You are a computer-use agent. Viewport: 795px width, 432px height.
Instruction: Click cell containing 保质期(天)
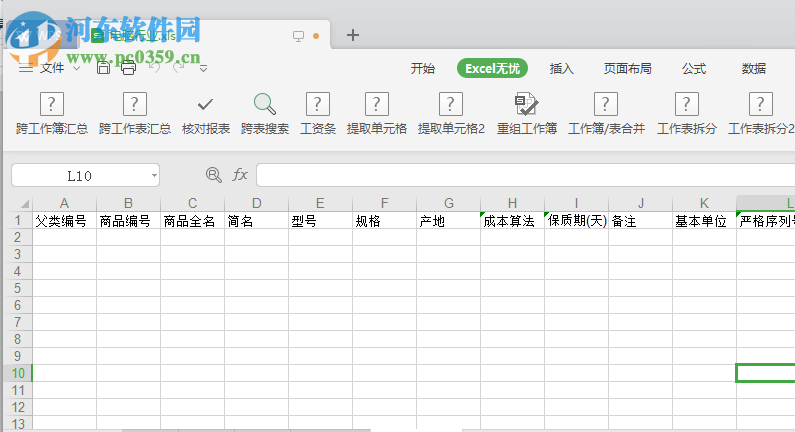click(x=576, y=221)
